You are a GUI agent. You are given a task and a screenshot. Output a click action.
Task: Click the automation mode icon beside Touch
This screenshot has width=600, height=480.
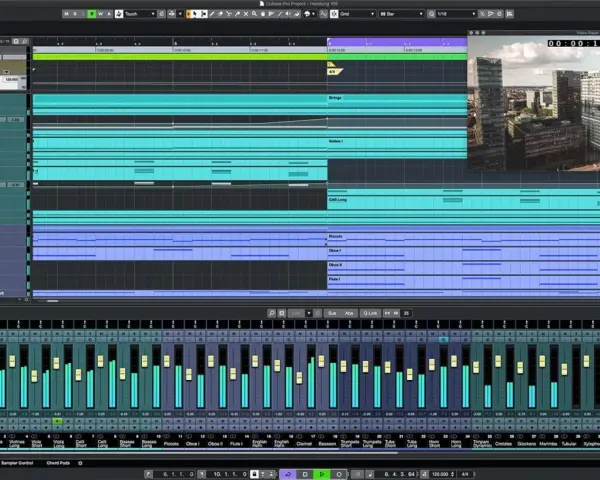(x=119, y=14)
